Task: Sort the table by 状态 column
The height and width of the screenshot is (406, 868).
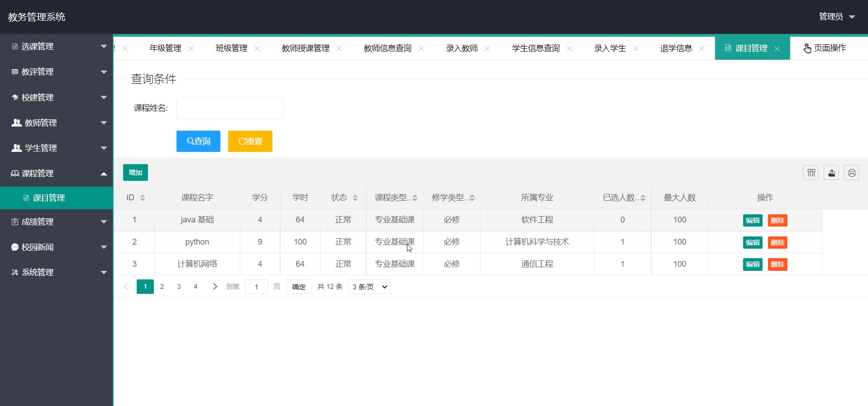Action: click(355, 198)
